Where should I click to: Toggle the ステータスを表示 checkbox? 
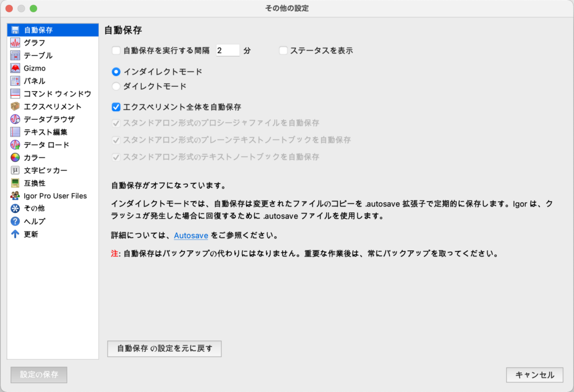pos(283,50)
